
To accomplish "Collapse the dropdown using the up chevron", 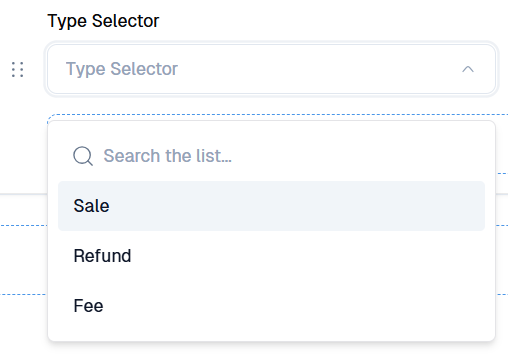I will pyautogui.click(x=468, y=69).
